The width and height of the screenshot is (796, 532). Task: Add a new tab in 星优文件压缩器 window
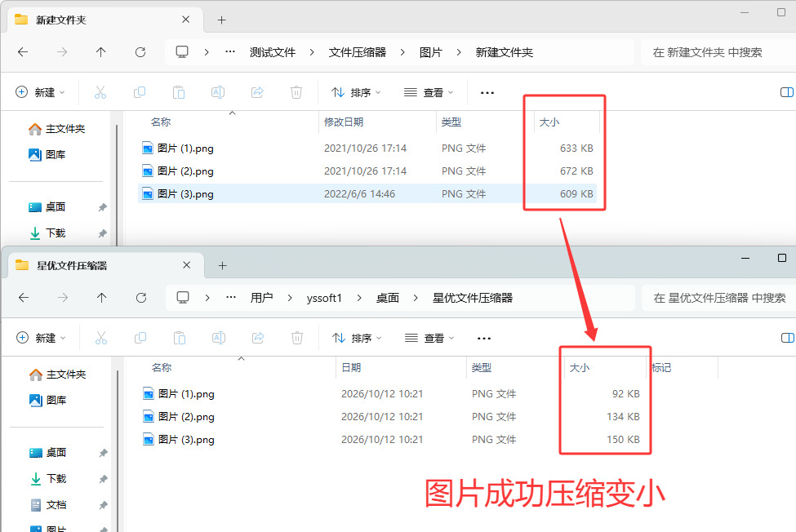222,266
